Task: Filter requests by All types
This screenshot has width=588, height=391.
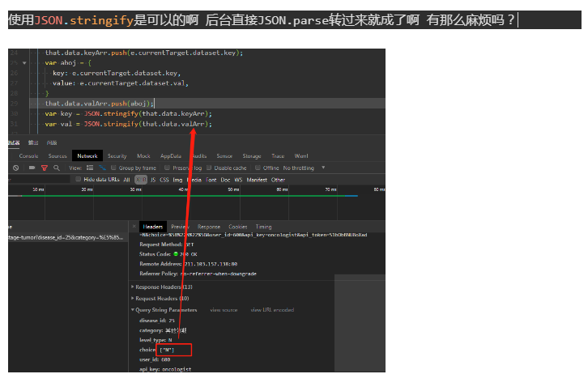Action: (x=126, y=180)
